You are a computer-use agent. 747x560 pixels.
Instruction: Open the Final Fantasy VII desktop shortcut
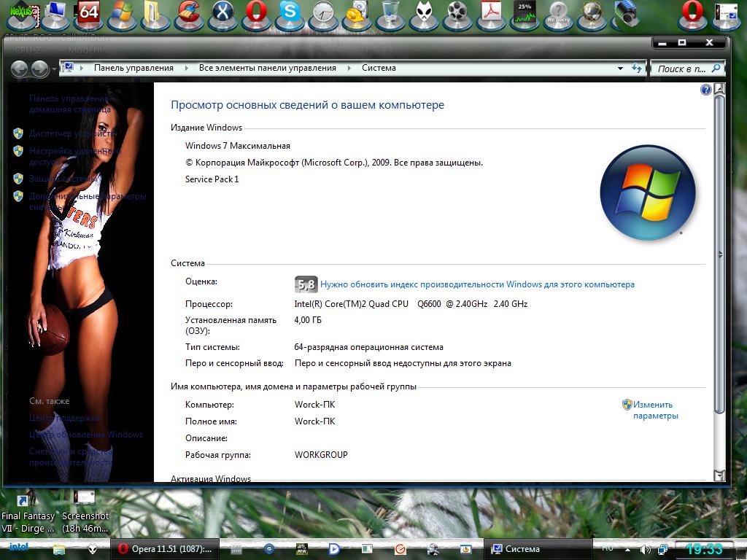tap(27, 512)
